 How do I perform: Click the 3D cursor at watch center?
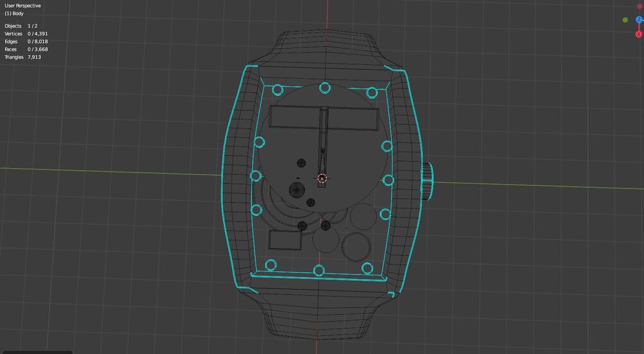(322, 178)
